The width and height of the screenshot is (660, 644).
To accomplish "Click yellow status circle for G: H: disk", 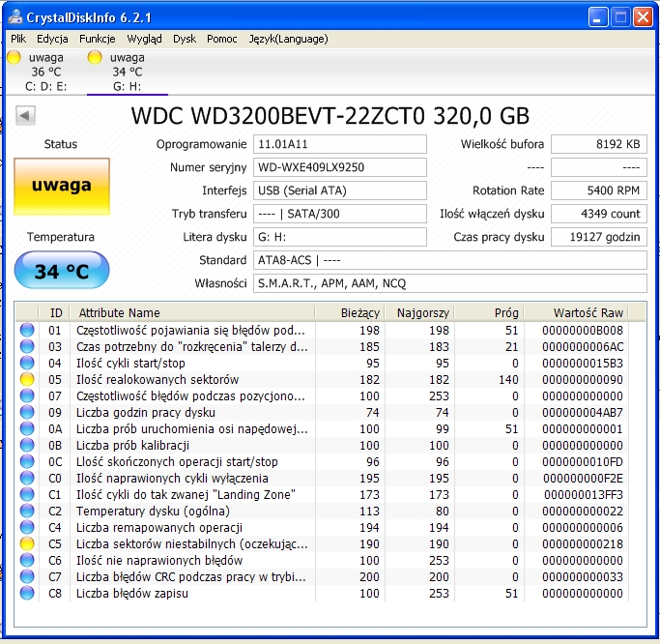I will 95,57.
